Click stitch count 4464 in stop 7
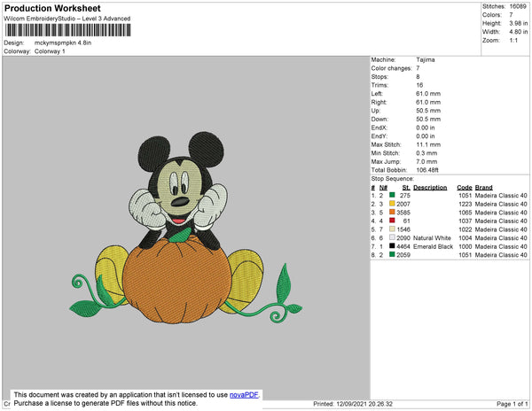This screenshot has height=411, width=532. point(403,246)
